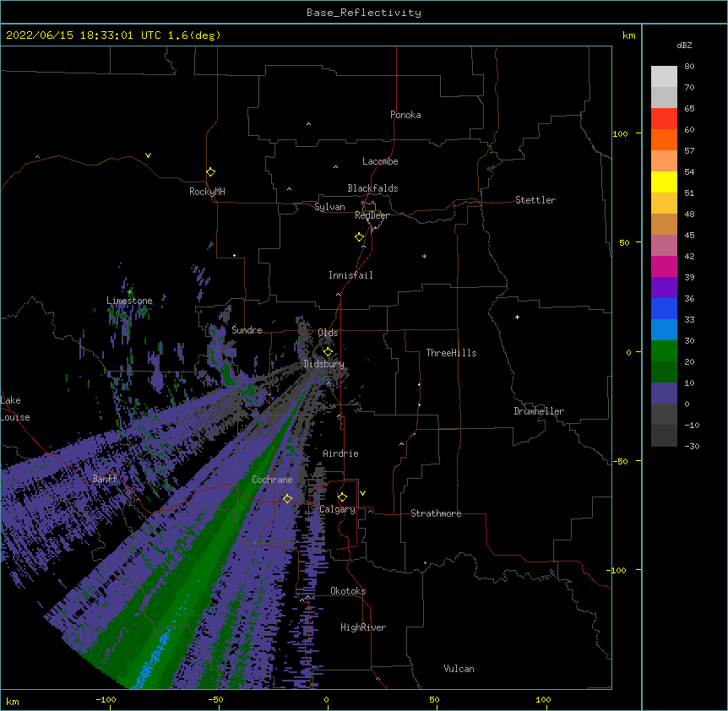Pick the purple 36-39 dBZ legend swatch

pos(664,288)
